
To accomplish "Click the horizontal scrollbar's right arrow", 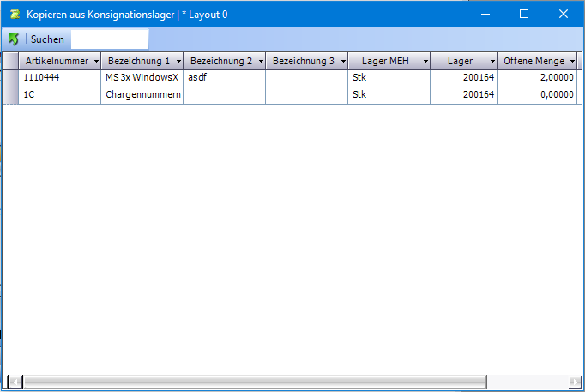I will tap(573, 381).
